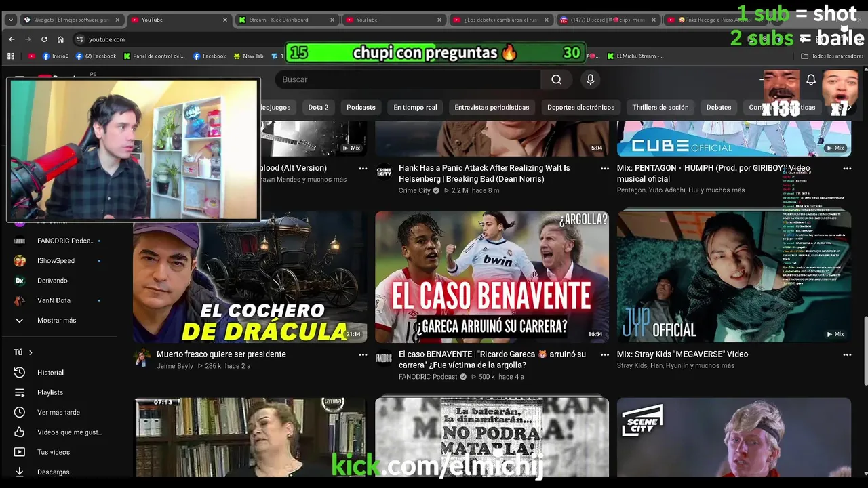Play El Cochero de Drácula thumbnail
The width and height of the screenshot is (868, 488).
pos(250,277)
